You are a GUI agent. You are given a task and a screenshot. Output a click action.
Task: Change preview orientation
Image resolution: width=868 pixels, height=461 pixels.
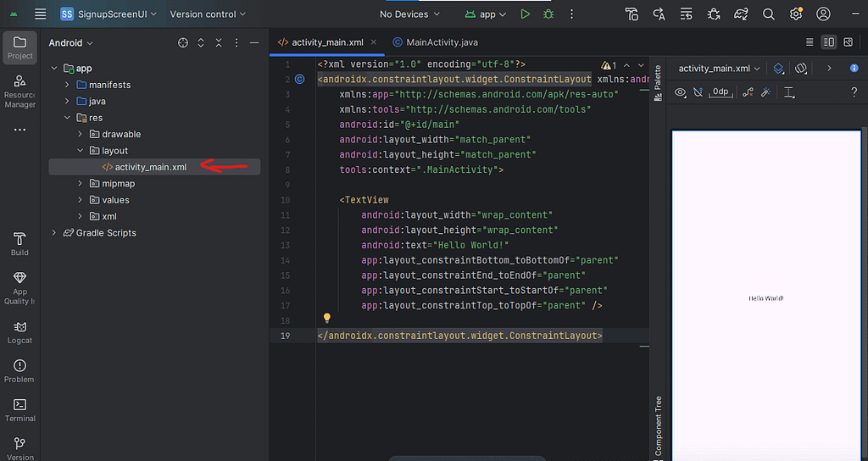801,69
